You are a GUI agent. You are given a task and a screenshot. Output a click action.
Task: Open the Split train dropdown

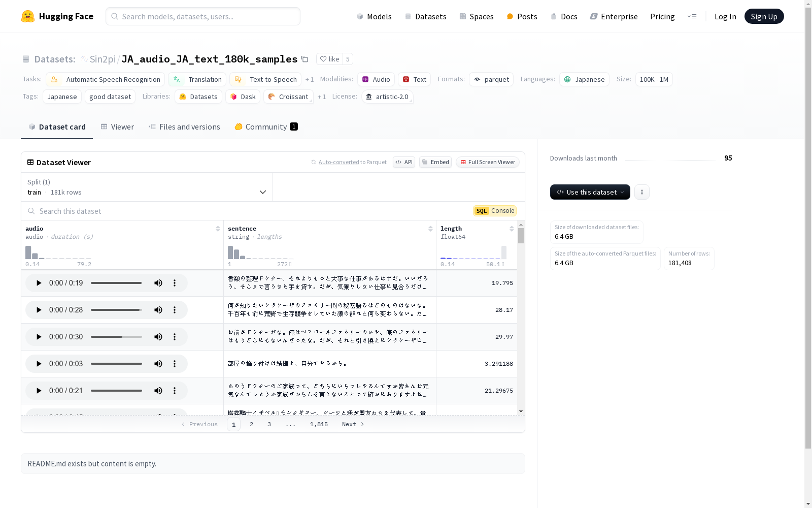tap(147, 187)
